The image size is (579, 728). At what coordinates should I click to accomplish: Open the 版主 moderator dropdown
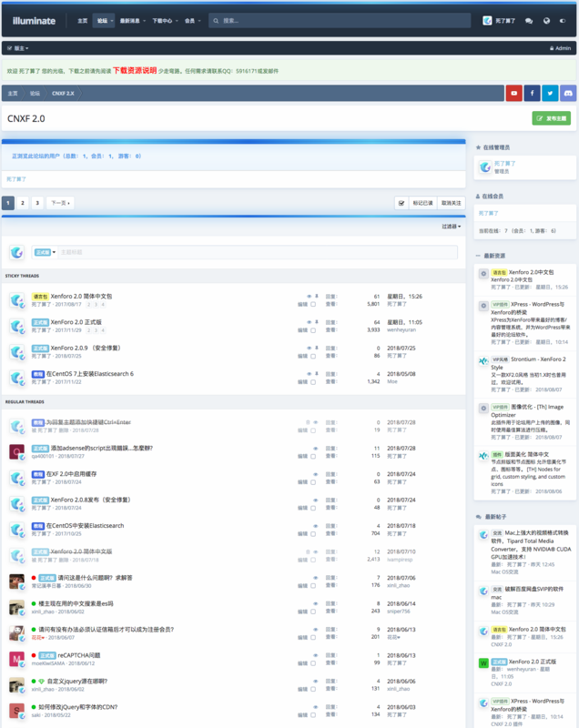(x=18, y=48)
